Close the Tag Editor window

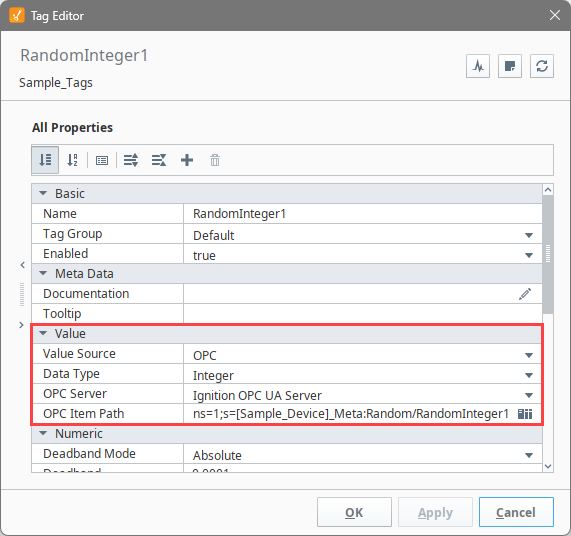tap(555, 15)
